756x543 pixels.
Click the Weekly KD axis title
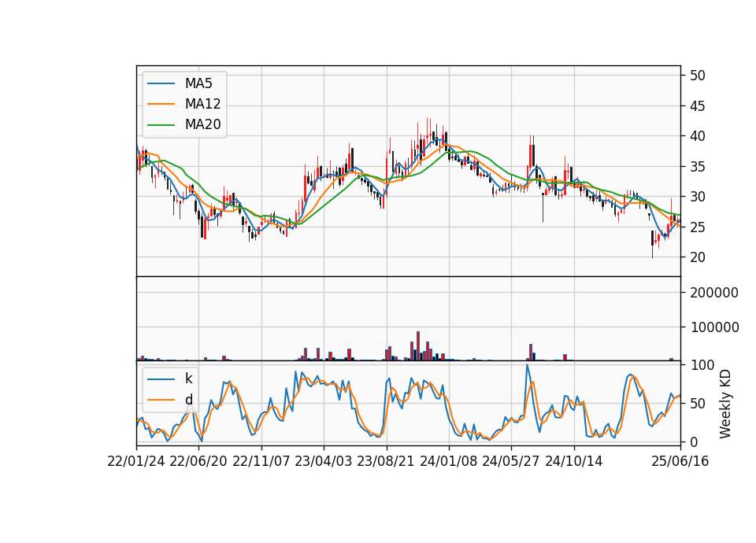point(725,404)
